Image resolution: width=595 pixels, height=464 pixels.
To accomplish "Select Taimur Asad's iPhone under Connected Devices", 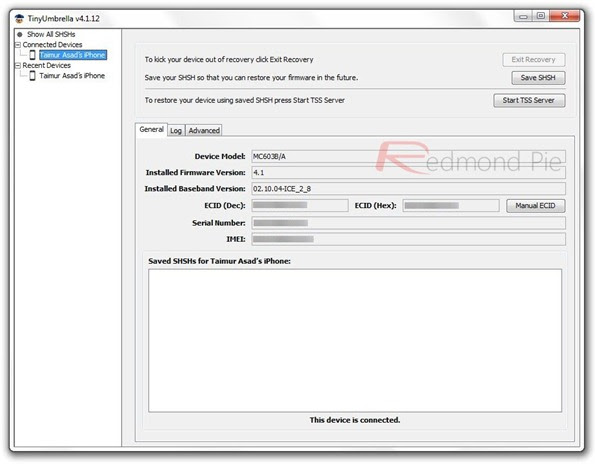I will (x=73, y=55).
